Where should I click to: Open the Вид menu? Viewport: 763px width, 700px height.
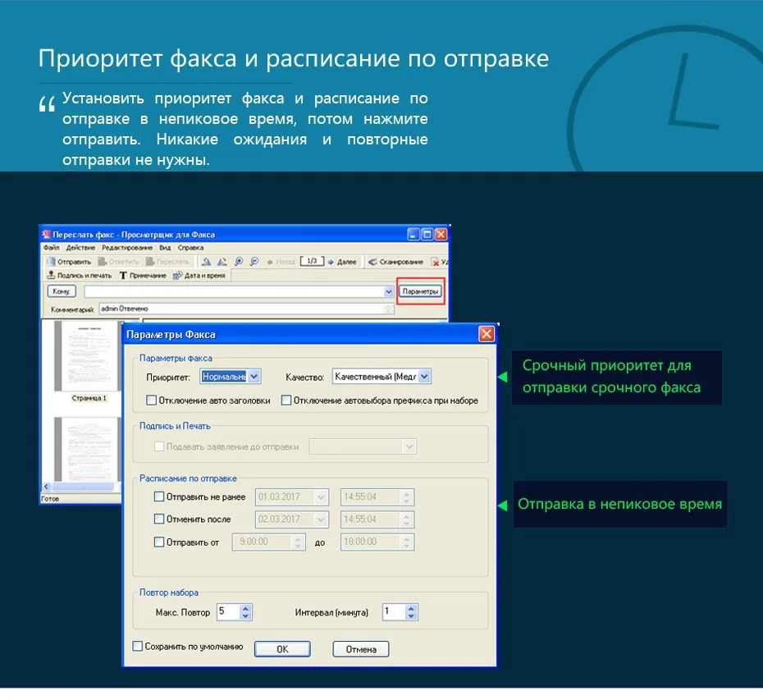tap(165, 248)
